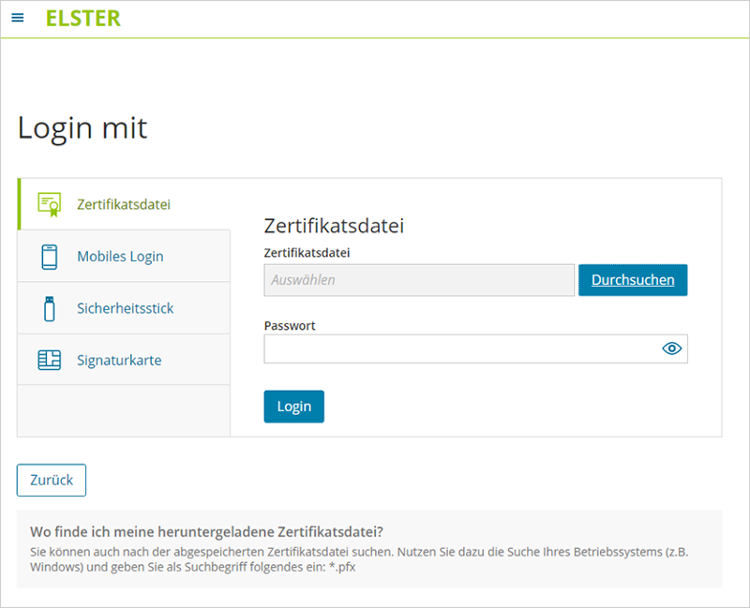Open the hamburger navigation menu

pos(17,18)
